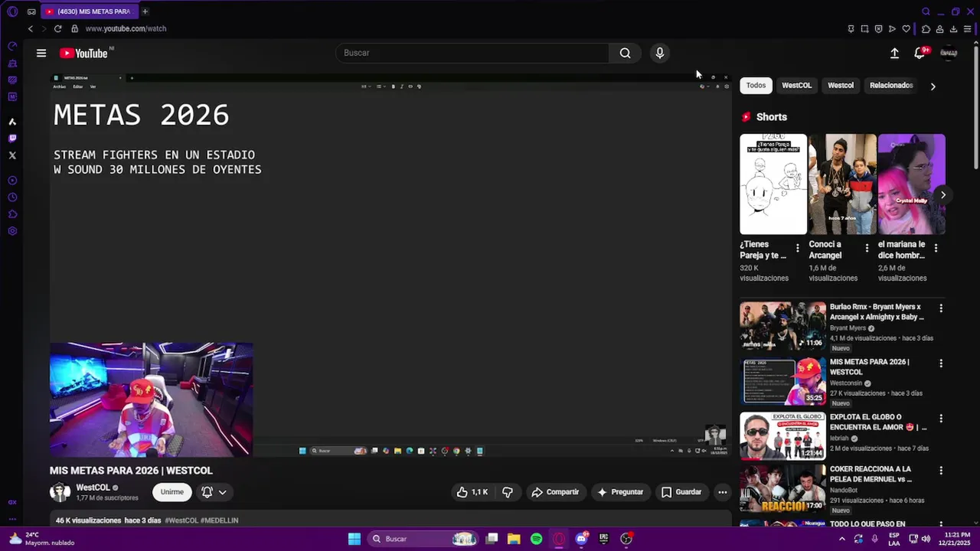Click the page vertical scrollbar

[x=975, y=107]
